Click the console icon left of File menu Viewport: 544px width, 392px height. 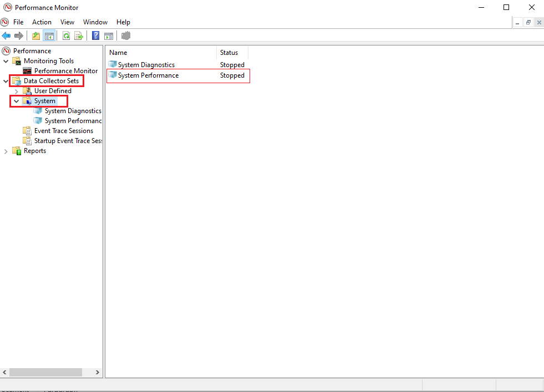tap(4, 22)
